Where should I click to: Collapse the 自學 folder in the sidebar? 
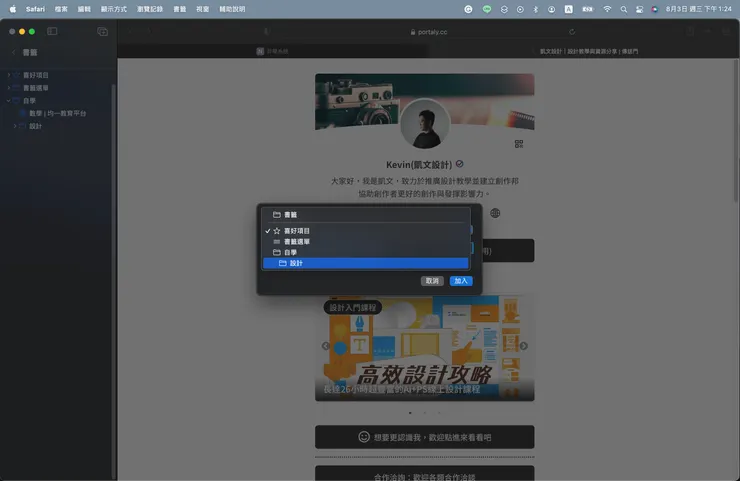8,101
